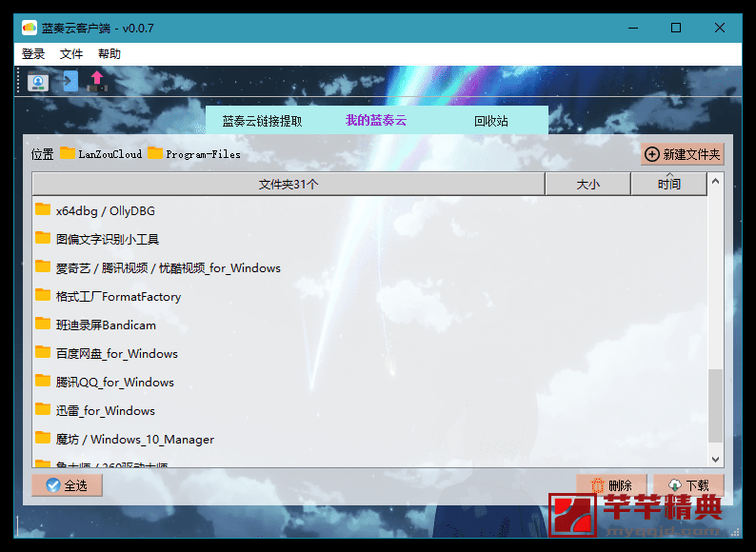Click the pink upload arrow toolbar icon
The height and width of the screenshot is (552, 756).
(97, 81)
